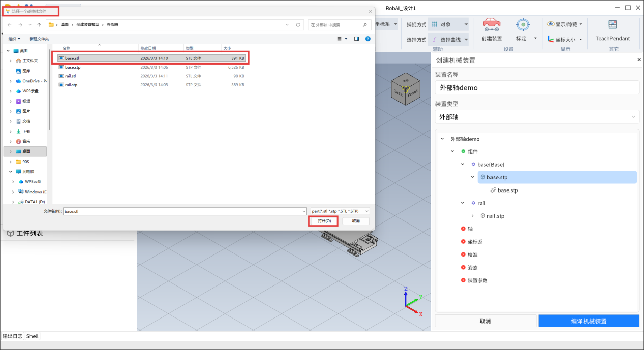Image resolution: width=644 pixels, height=350 pixels.
Task: Click the up-folder arrow in file dialog
Action: pyautogui.click(x=39, y=25)
